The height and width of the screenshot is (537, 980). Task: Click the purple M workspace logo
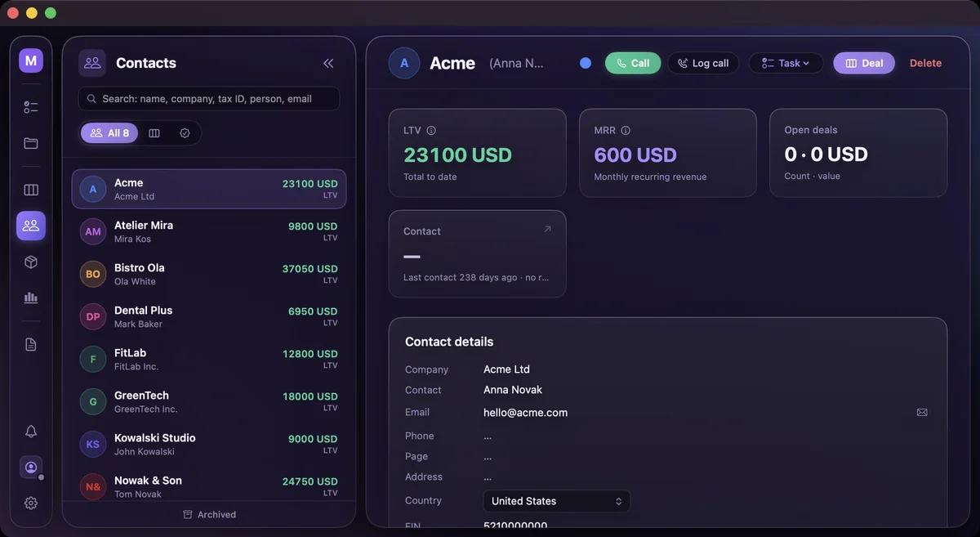tap(31, 60)
